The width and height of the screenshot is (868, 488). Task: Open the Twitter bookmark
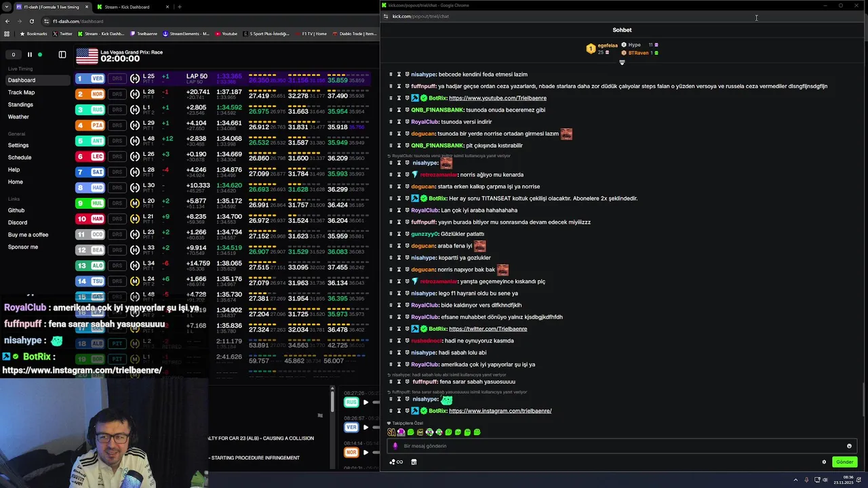[x=62, y=33]
